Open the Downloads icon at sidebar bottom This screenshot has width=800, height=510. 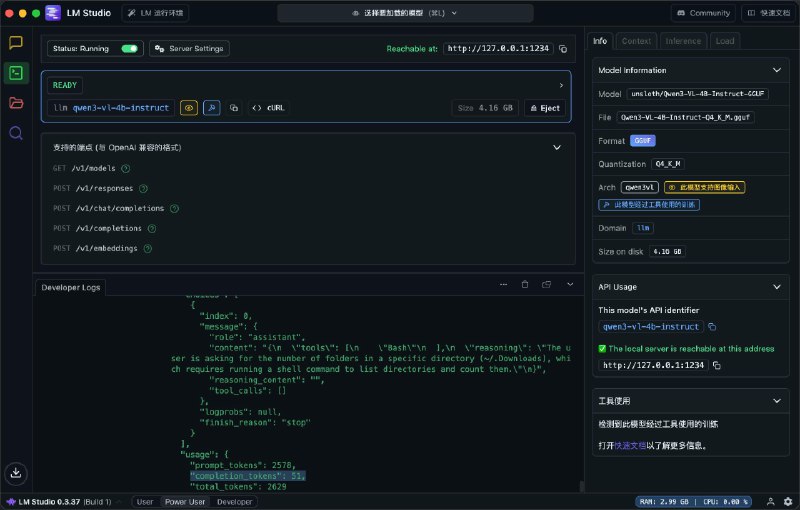(x=15, y=472)
